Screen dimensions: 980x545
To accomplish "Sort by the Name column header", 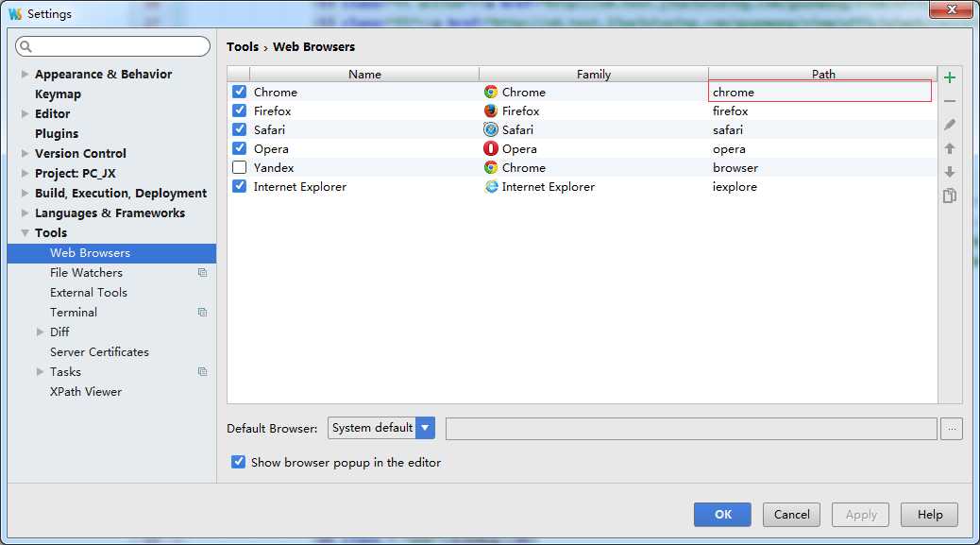I will point(364,74).
